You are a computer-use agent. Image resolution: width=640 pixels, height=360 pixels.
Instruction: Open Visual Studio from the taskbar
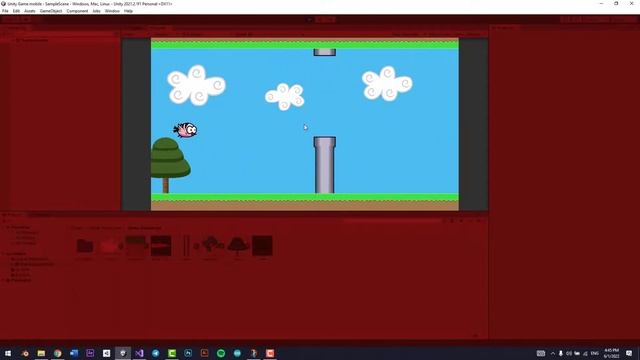139,353
